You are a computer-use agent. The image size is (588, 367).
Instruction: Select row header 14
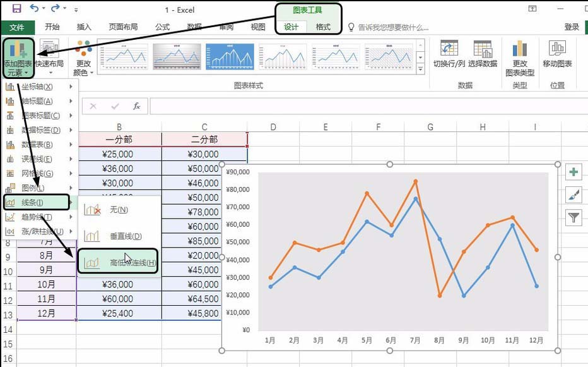click(8, 330)
